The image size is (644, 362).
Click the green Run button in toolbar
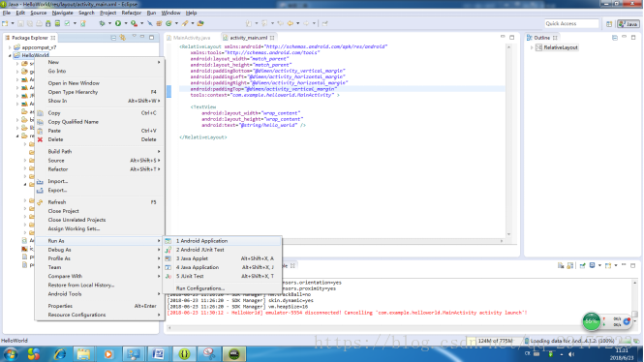click(x=118, y=23)
